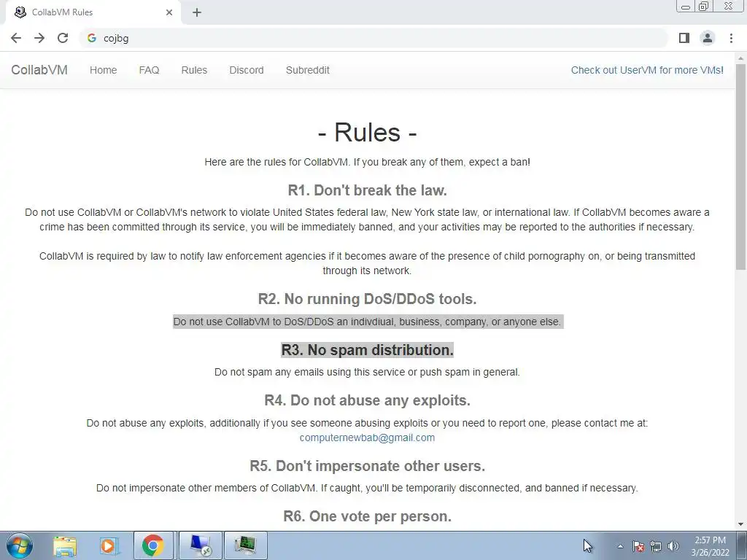The image size is (747, 560).
Task: Click the highlighted 'R3. No spam distribution.' heading
Action: click(367, 349)
